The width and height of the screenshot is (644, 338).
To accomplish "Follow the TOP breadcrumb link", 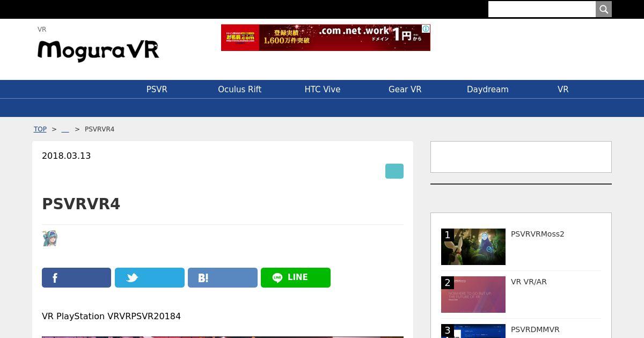I will (x=40, y=129).
